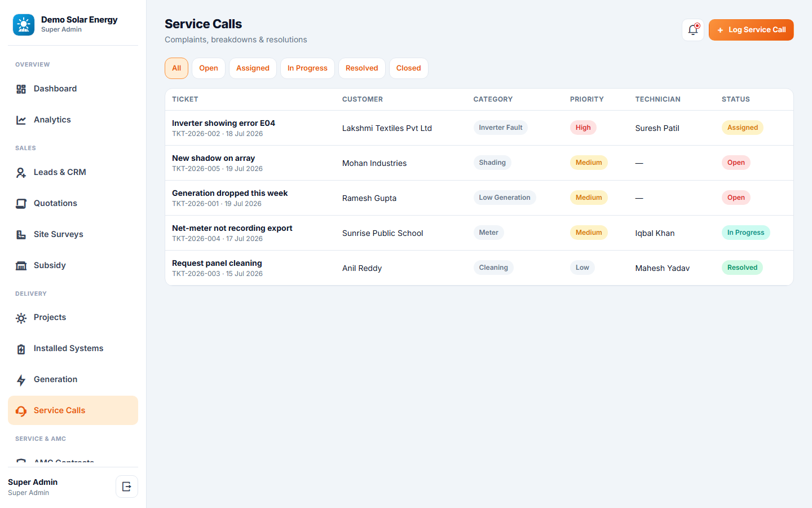Filter by Open tickets
Image resolution: width=812 pixels, height=508 pixels.
tap(209, 68)
